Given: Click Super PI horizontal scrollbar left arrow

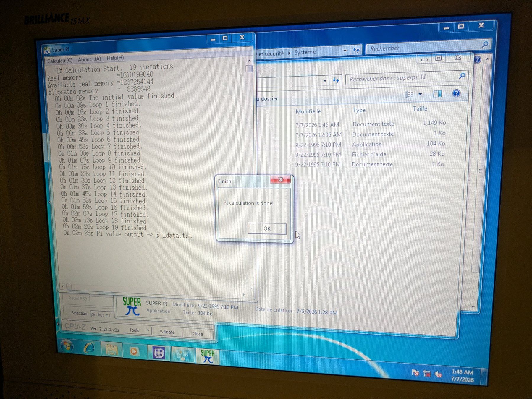Looking at the screenshot, I should pos(63,286).
